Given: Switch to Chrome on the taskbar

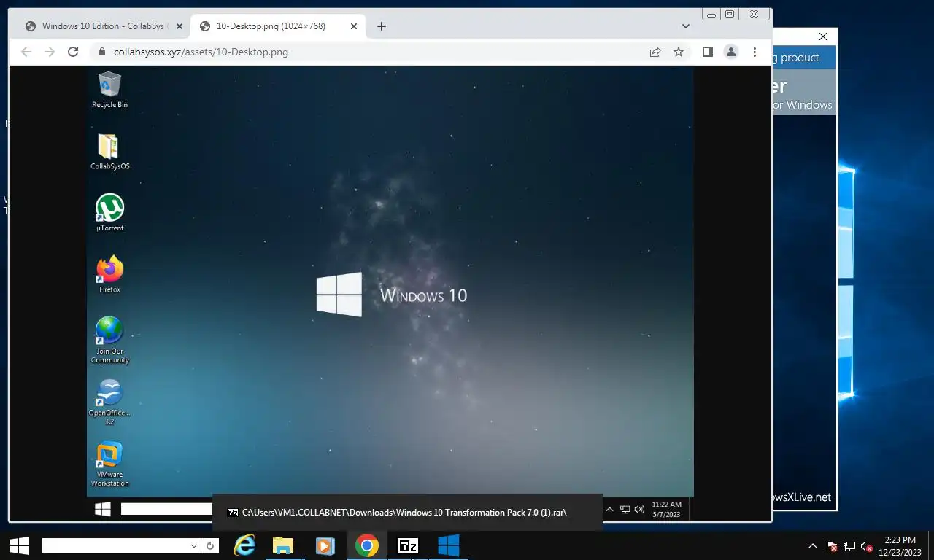Looking at the screenshot, I should [366, 545].
